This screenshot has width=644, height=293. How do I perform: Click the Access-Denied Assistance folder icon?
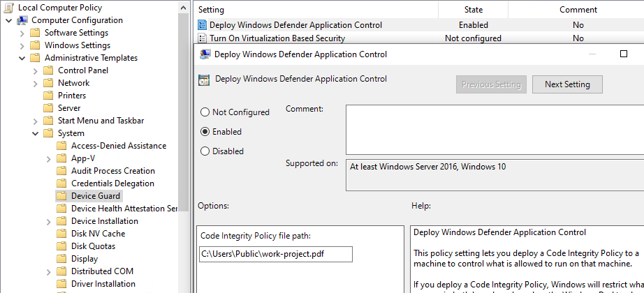(61, 146)
